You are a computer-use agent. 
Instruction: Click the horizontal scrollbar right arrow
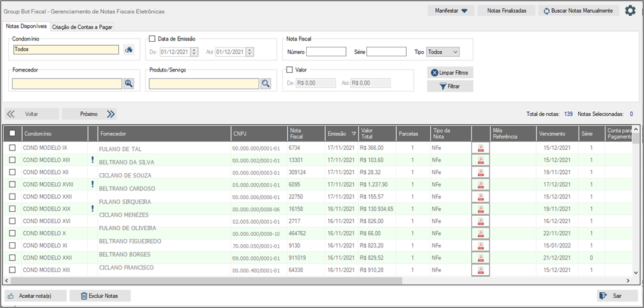click(628, 280)
